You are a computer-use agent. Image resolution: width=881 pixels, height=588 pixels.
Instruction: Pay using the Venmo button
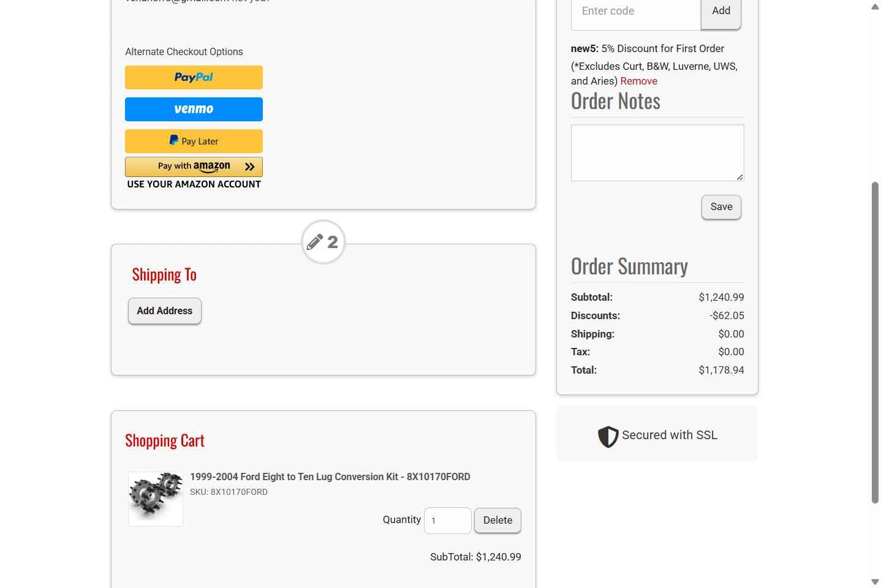click(x=194, y=109)
